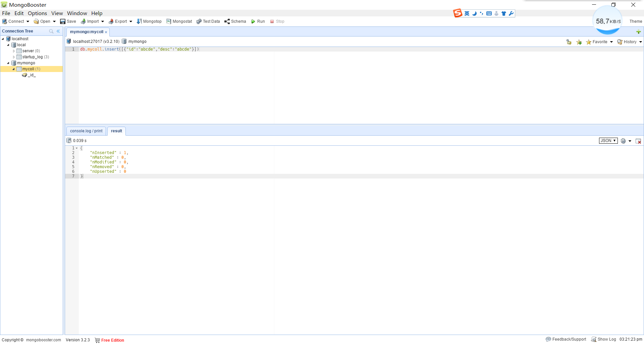Click the result settings gear icon
The width and height of the screenshot is (644, 345).
point(623,141)
